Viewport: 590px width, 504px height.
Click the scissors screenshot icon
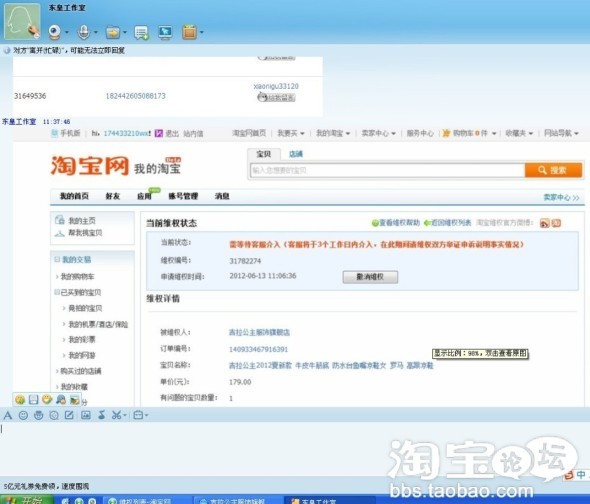tap(116, 415)
